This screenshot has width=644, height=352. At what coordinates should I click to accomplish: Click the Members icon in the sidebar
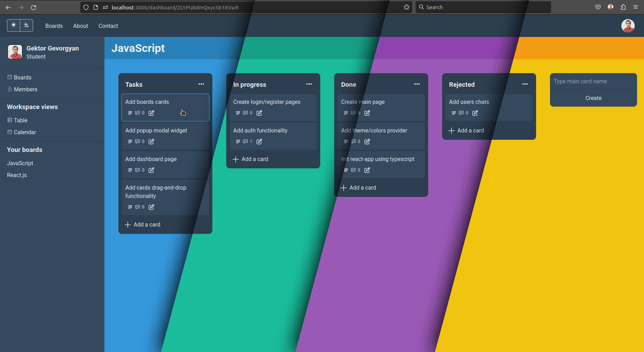click(10, 89)
